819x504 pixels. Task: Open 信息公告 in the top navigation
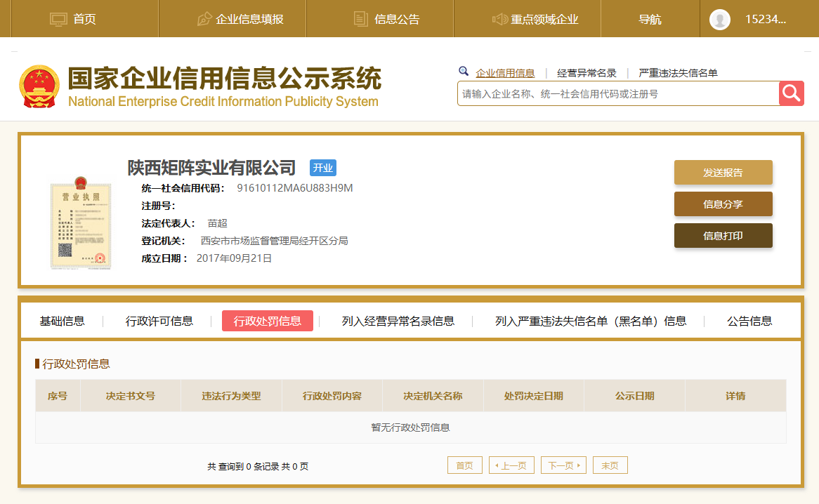[x=397, y=20]
